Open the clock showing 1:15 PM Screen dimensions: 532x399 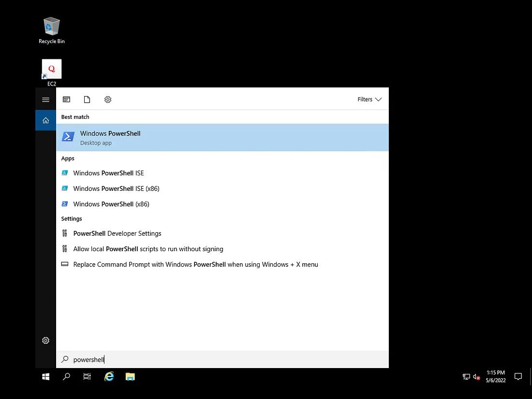tap(496, 377)
